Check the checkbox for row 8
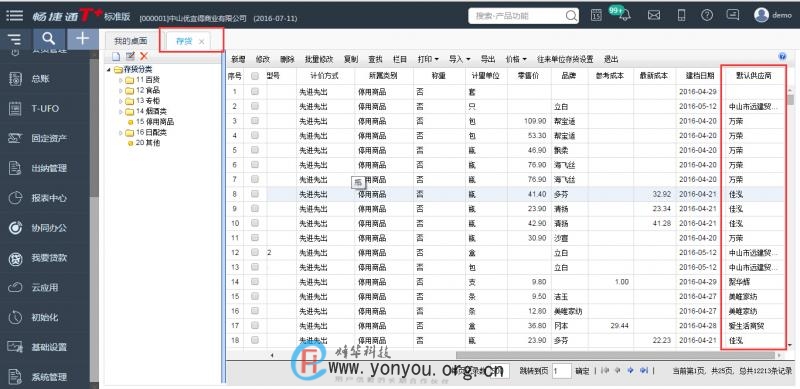 pos(255,194)
